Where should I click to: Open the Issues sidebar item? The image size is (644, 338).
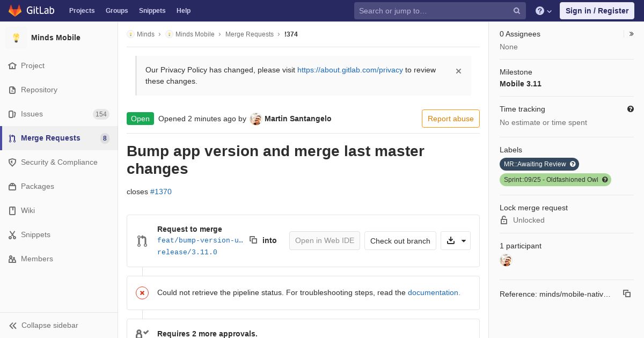pos(59,114)
